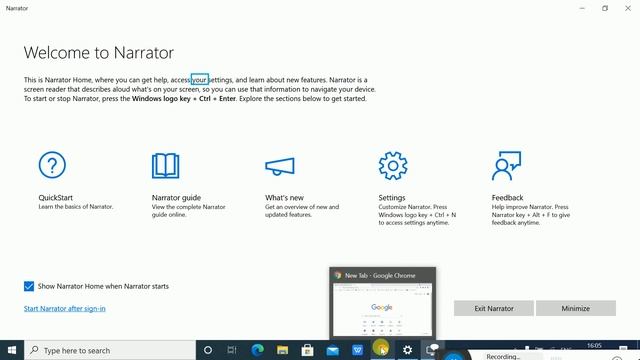Close the Narrator window
Screen dimensions: 640x360
pos(628,8)
